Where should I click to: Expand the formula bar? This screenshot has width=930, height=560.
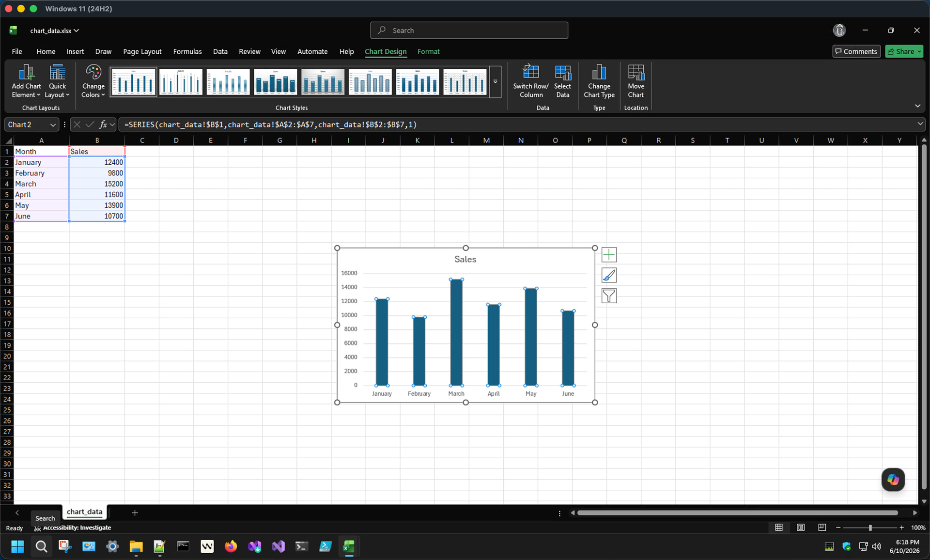click(920, 124)
